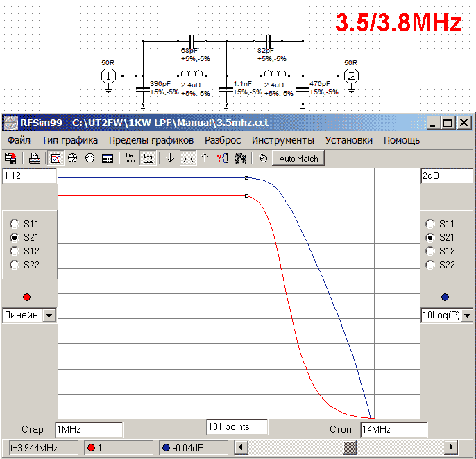Viewport: 476px width, 459px height.
Task: Click the 10Log(P) combo box text
Action: (441, 315)
